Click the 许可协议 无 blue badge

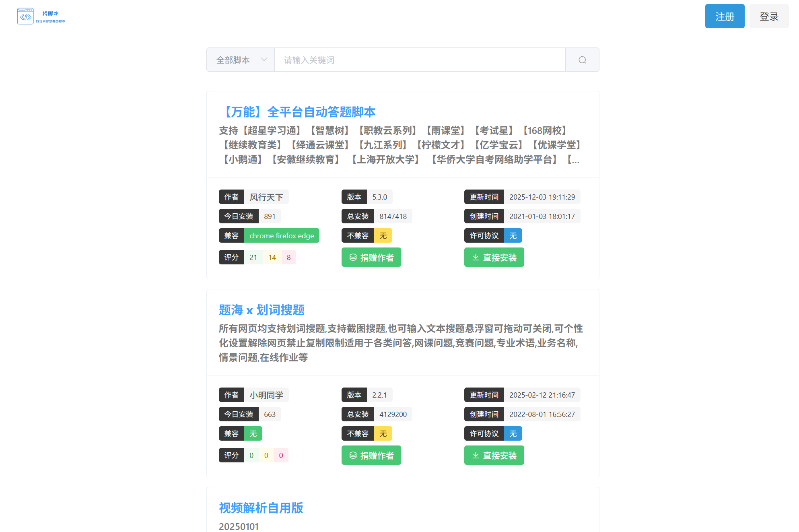tap(513, 235)
